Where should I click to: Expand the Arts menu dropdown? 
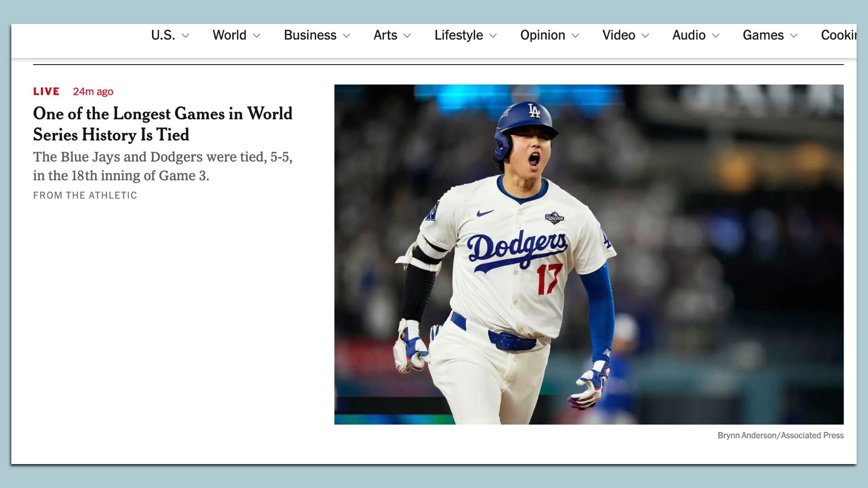click(x=407, y=35)
